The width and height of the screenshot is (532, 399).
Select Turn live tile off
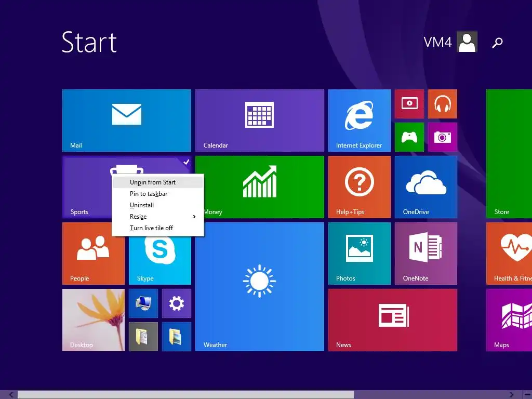click(x=158, y=228)
